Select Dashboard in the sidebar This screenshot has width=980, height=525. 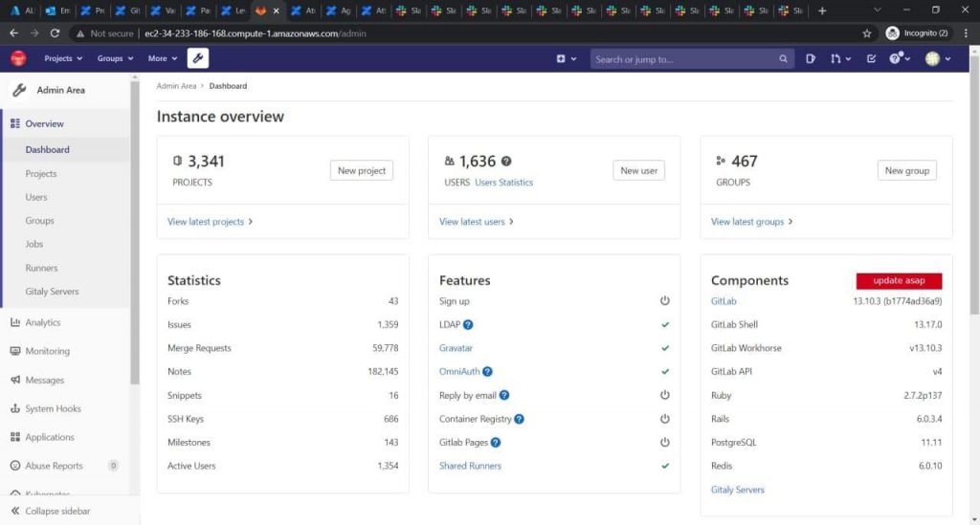[x=48, y=150]
